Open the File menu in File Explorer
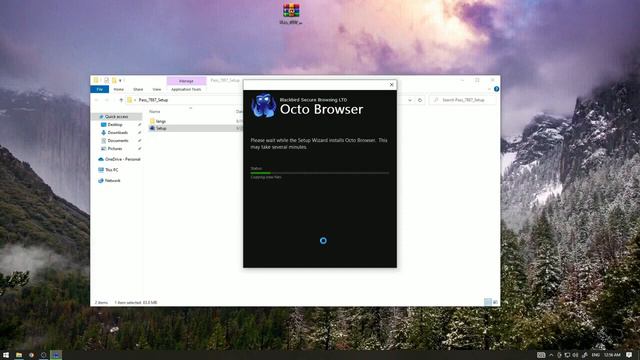Viewport: 640px width, 360px height. tap(100, 89)
